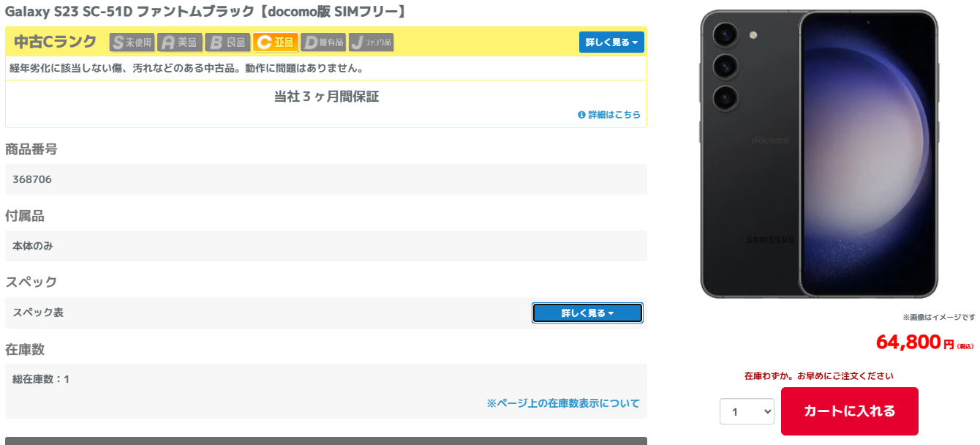Image resolution: width=980 pixels, height=445 pixels.
Task: Click the スペック表 label
Action: [x=38, y=313]
